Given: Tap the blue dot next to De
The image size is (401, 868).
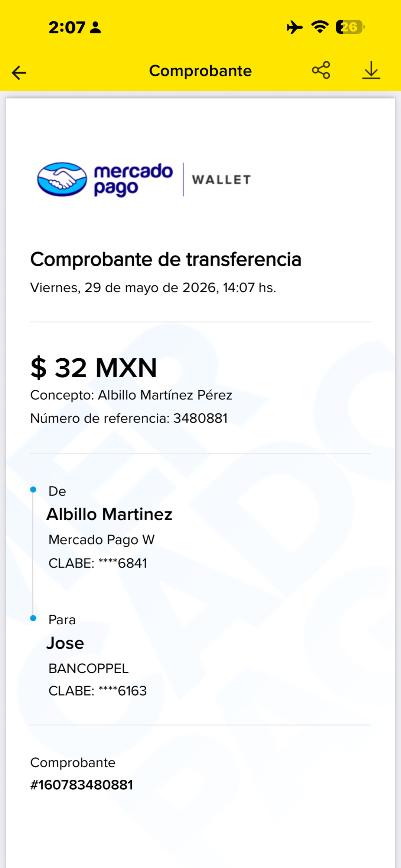Looking at the screenshot, I should pos(33,490).
